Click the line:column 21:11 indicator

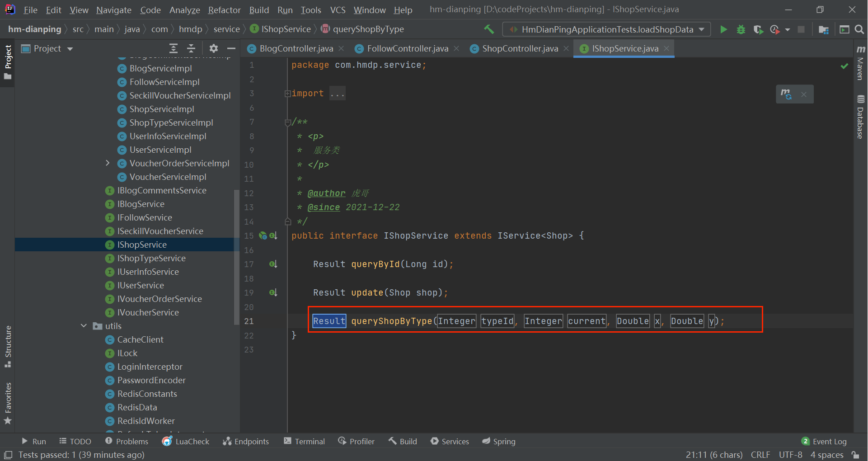[714, 455]
